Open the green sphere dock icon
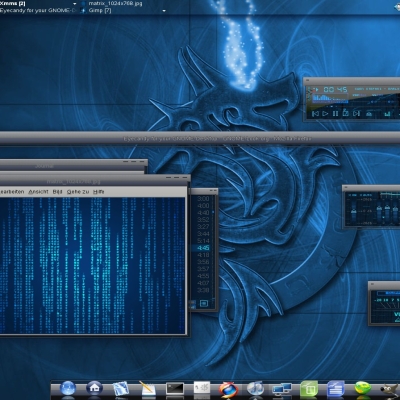 (x=362, y=389)
